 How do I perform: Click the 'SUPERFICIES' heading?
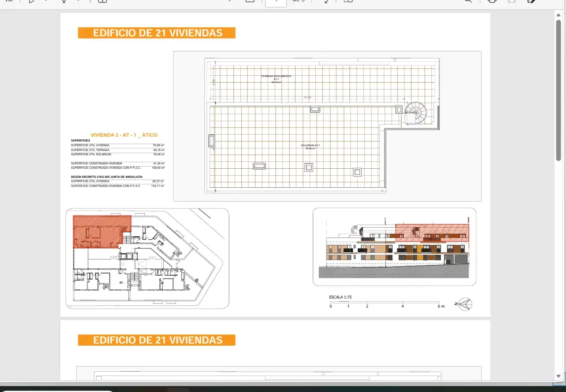81,141
